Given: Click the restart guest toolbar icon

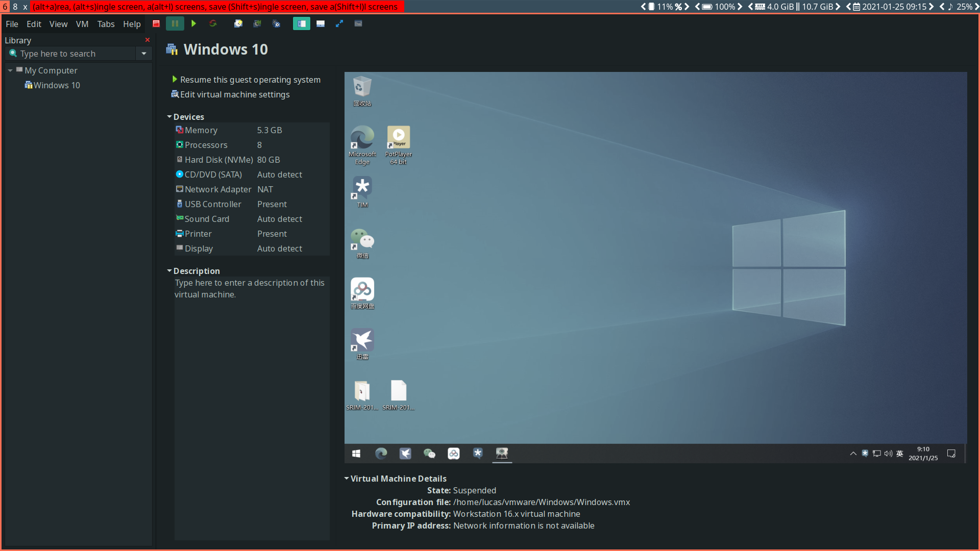Looking at the screenshot, I should click(x=213, y=23).
